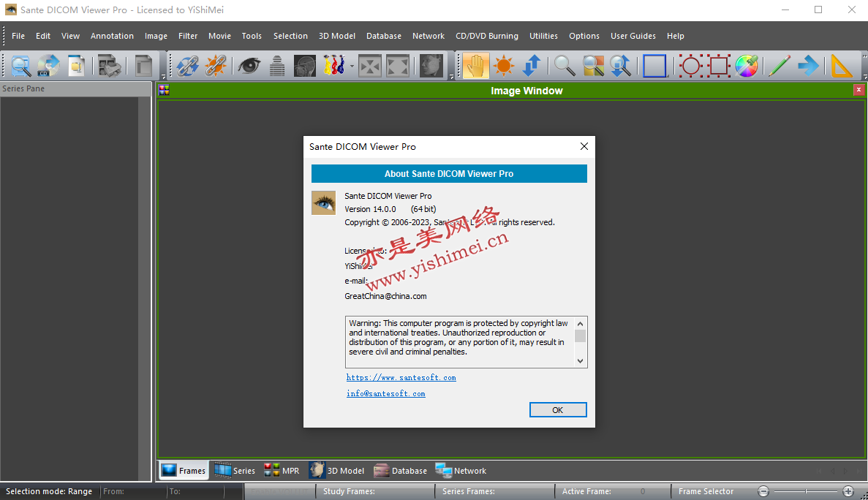Switch to the MPR tab
Image resolution: width=868 pixels, height=500 pixels.
(x=282, y=471)
